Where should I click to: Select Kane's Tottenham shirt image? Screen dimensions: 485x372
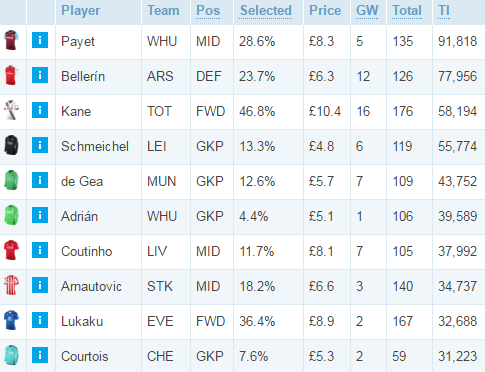tap(11, 110)
